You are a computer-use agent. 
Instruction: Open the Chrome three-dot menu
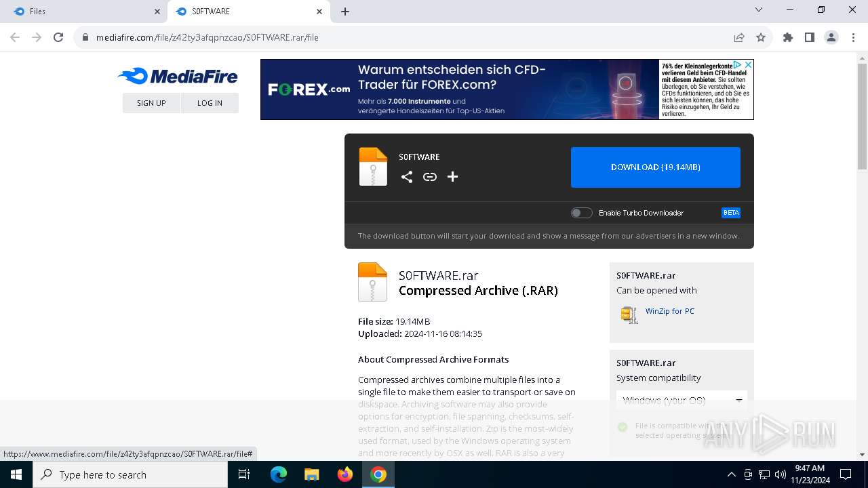[x=853, y=37]
